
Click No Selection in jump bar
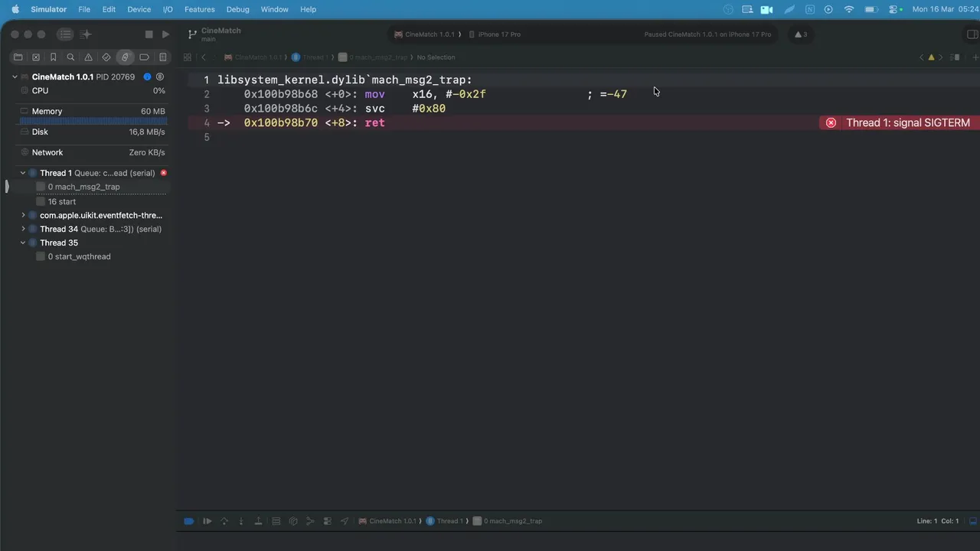pyautogui.click(x=436, y=57)
